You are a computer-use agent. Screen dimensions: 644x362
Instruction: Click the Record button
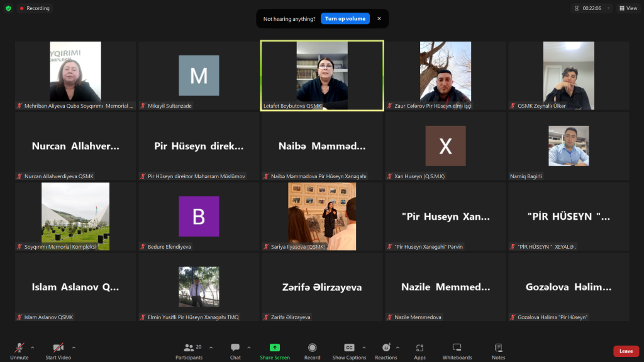coord(312,351)
